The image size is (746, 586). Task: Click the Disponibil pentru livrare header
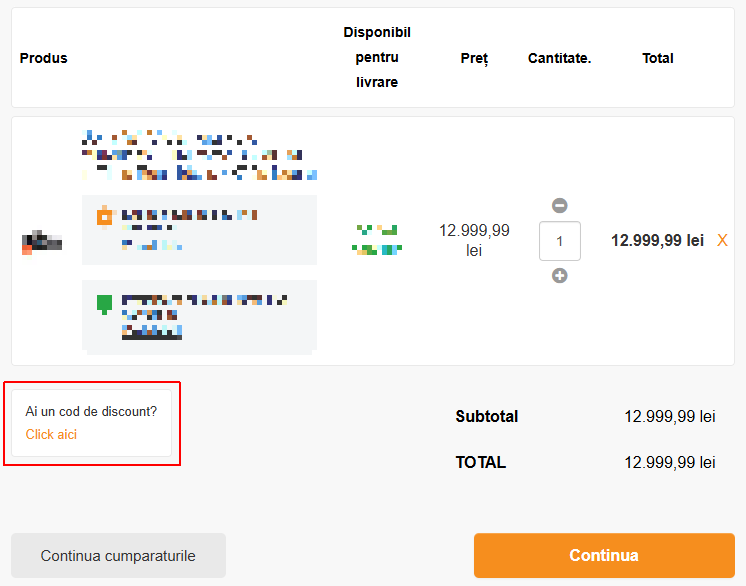pos(377,57)
